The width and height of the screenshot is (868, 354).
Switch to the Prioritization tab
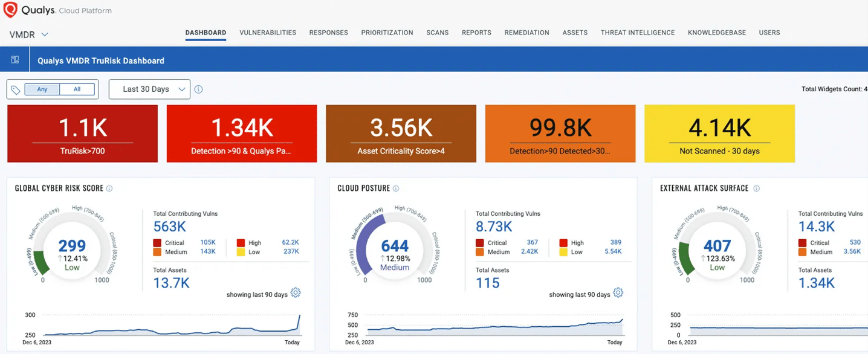(387, 33)
